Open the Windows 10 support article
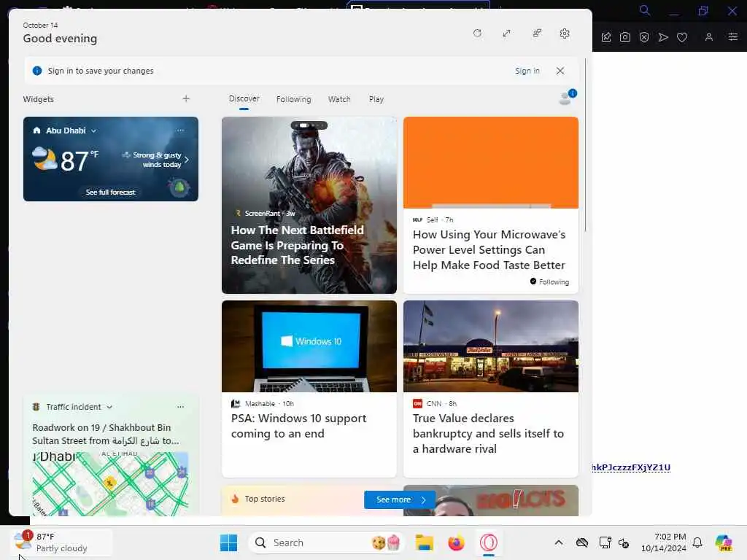The image size is (747, 560). coord(298,426)
